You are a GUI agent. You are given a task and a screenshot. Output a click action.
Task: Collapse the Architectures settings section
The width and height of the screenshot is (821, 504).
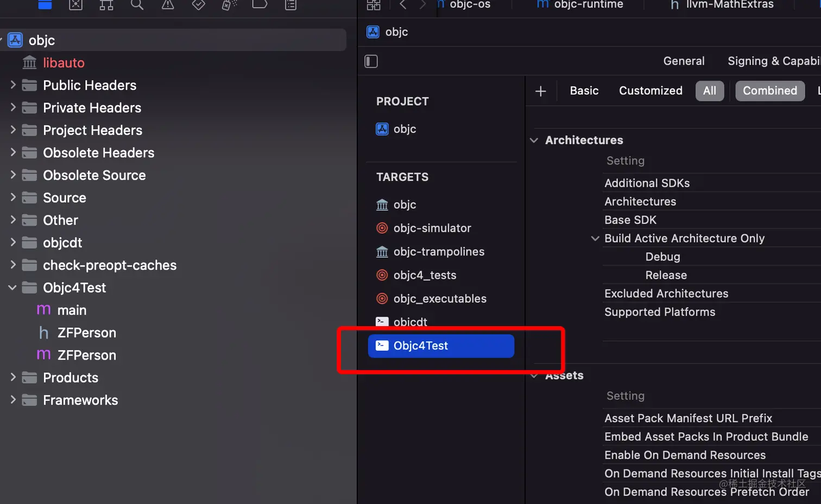[534, 141]
